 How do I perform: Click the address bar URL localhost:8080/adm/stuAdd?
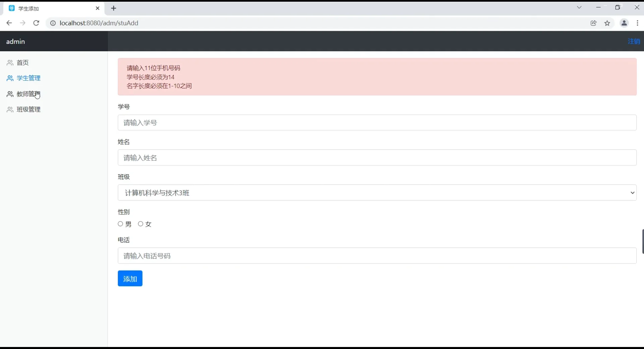tap(99, 23)
